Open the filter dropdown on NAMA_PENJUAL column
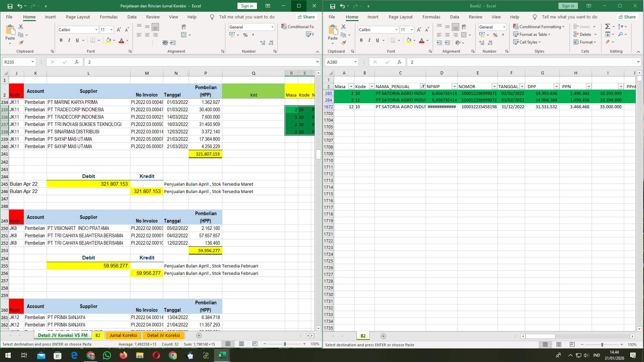 coord(423,86)
